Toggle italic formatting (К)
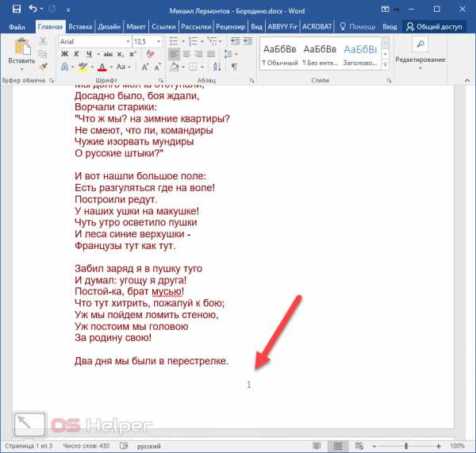The height and width of the screenshot is (453, 476). point(75,54)
